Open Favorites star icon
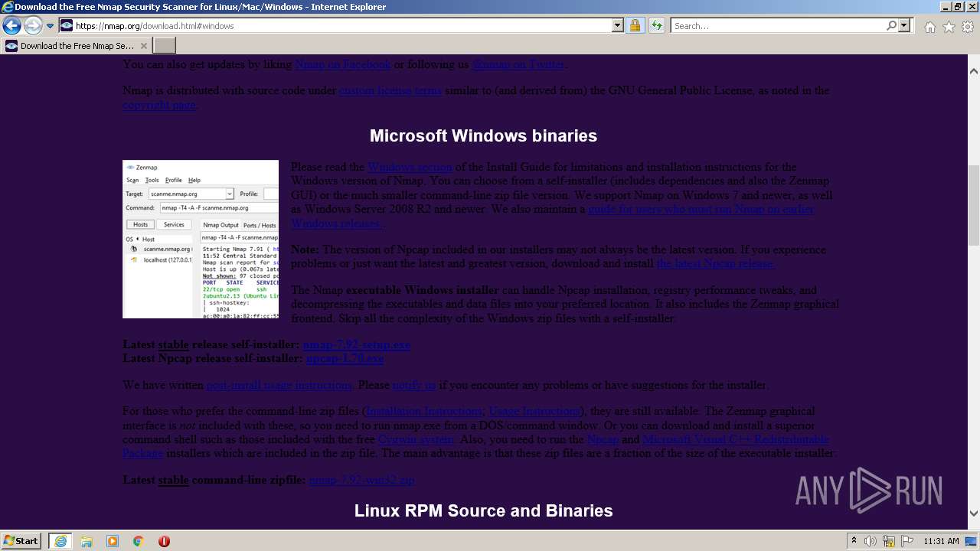Screen dimensions: 980x551 coord(949,27)
